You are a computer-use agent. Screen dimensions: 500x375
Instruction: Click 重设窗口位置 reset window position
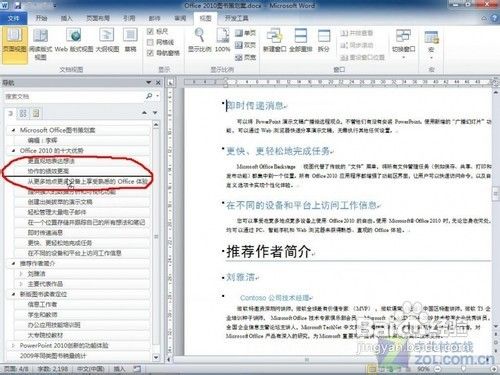pos(362,57)
